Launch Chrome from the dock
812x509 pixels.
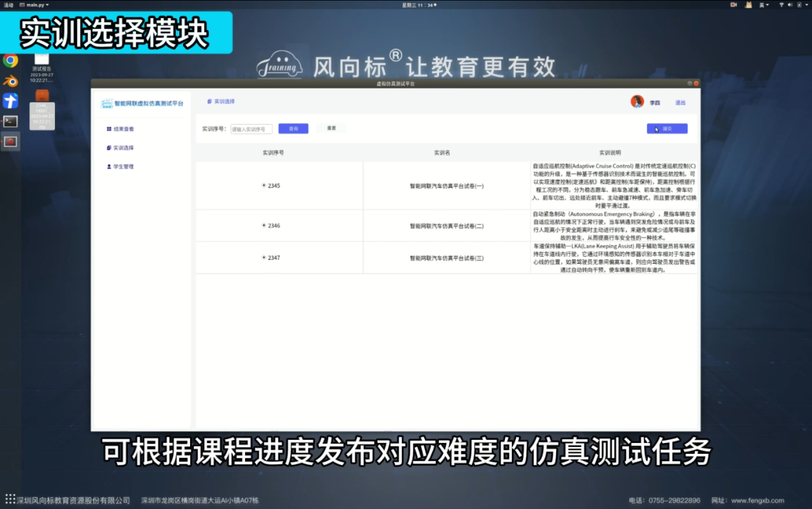click(10, 61)
